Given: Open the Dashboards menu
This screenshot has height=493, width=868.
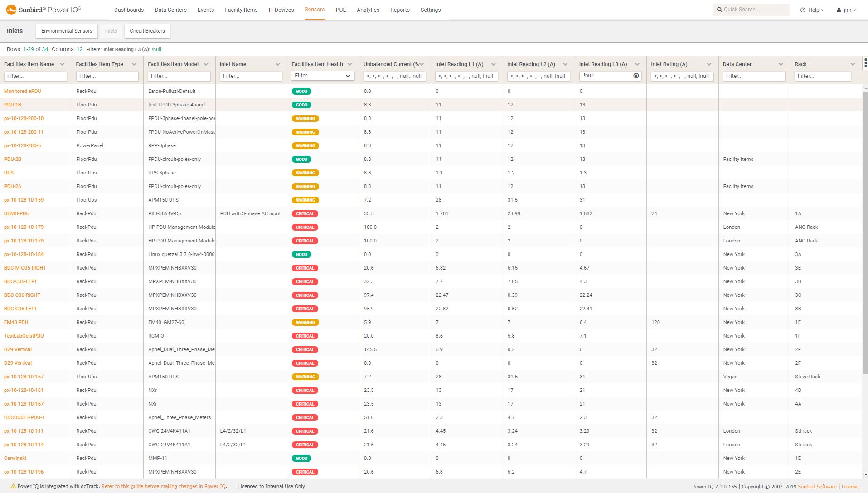Looking at the screenshot, I should tap(129, 10).
